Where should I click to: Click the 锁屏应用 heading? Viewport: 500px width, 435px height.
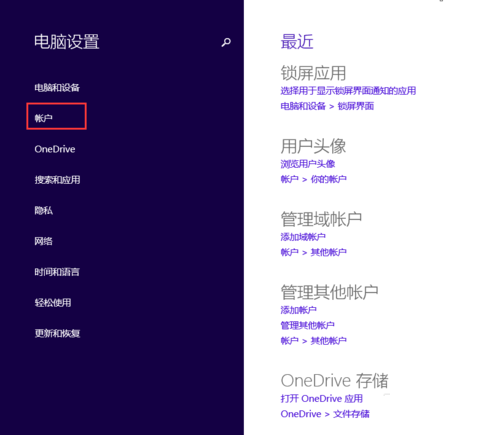click(313, 73)
